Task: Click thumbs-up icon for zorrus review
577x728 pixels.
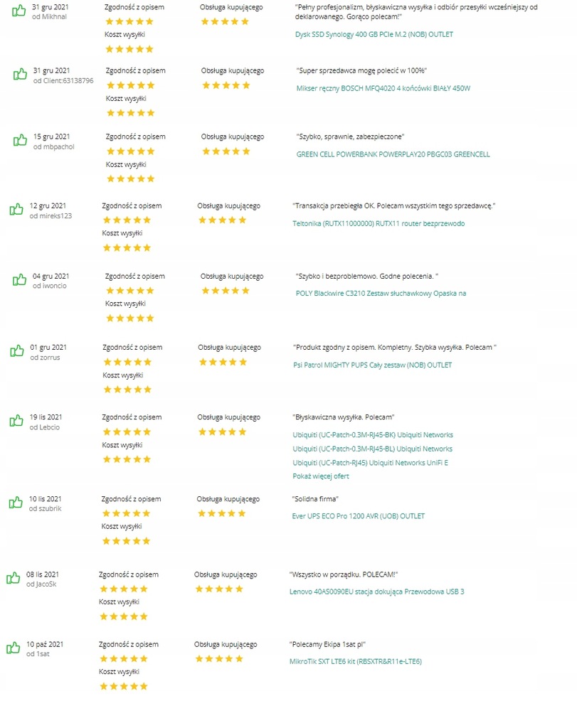Action: pos(17,351)
